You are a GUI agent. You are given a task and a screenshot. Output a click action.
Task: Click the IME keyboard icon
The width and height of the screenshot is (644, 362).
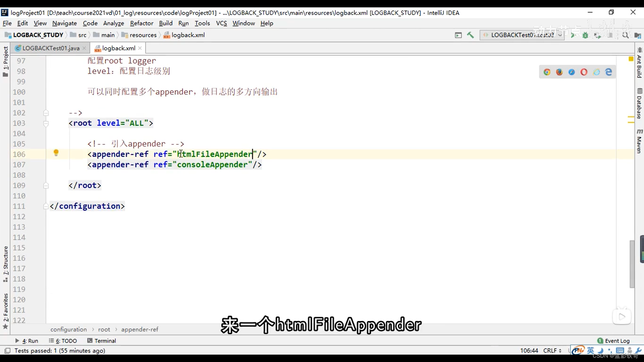(x=620, y=351)
